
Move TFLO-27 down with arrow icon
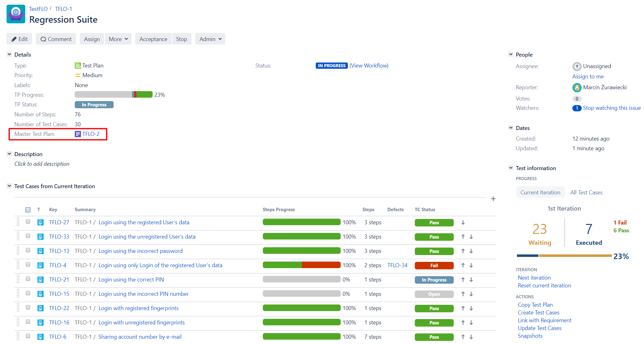463,222
